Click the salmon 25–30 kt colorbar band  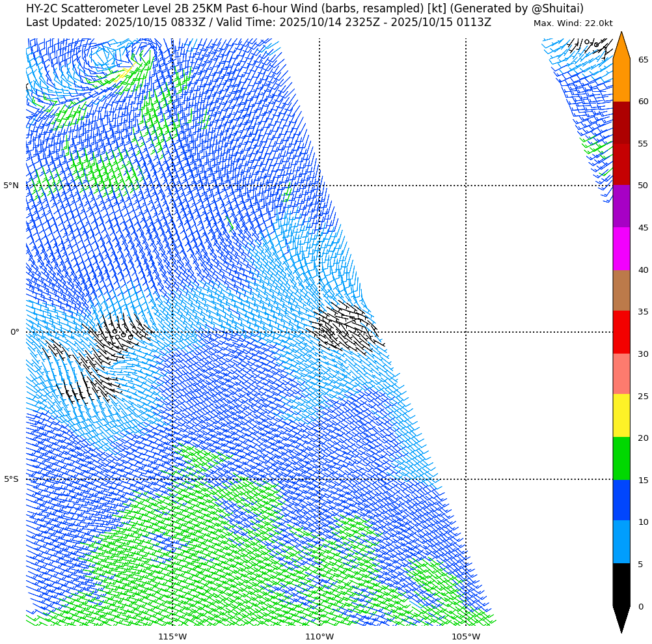(621, 374)
